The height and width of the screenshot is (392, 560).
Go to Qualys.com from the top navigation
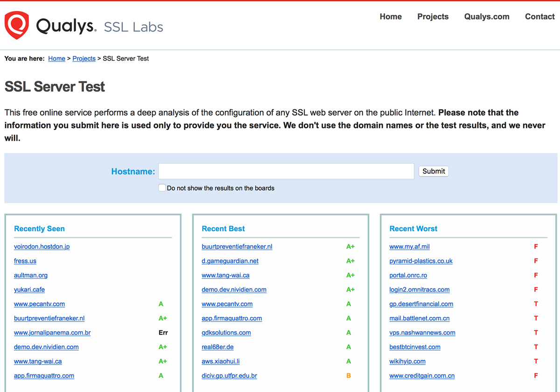click(x=487, y=17)
